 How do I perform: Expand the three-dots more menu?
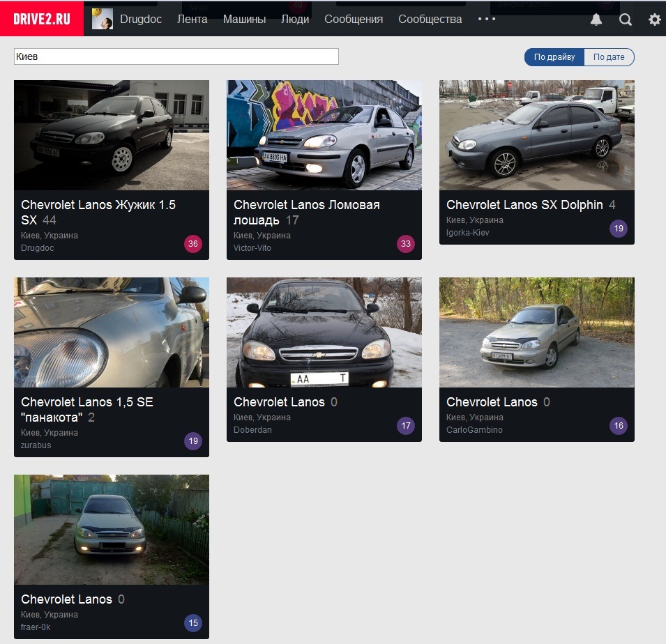[487, 19]
